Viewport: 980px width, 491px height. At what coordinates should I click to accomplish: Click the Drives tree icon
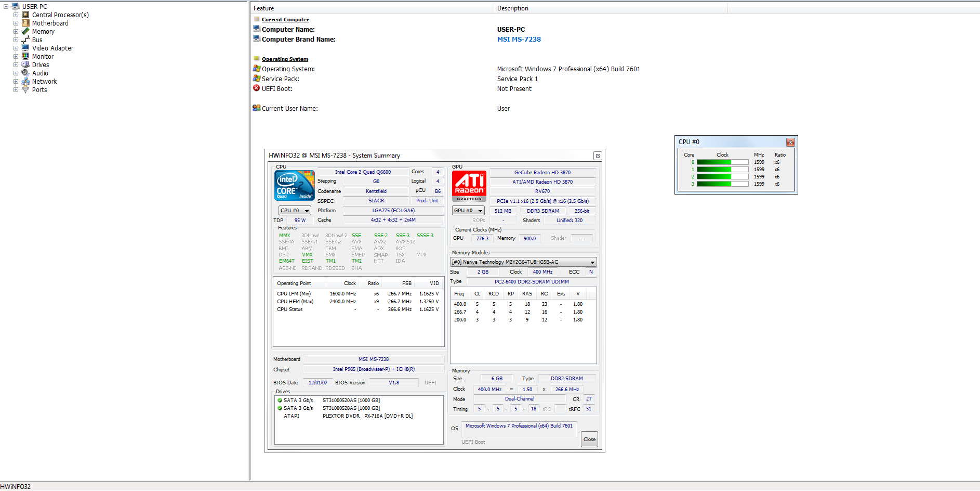pos(25,64)
